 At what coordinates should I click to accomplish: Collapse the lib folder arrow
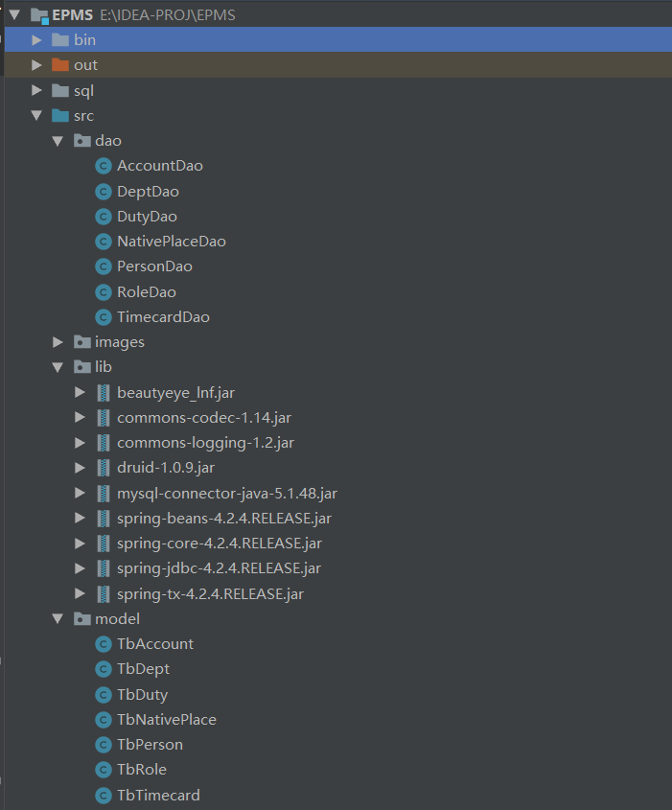[x=58, y=367]
